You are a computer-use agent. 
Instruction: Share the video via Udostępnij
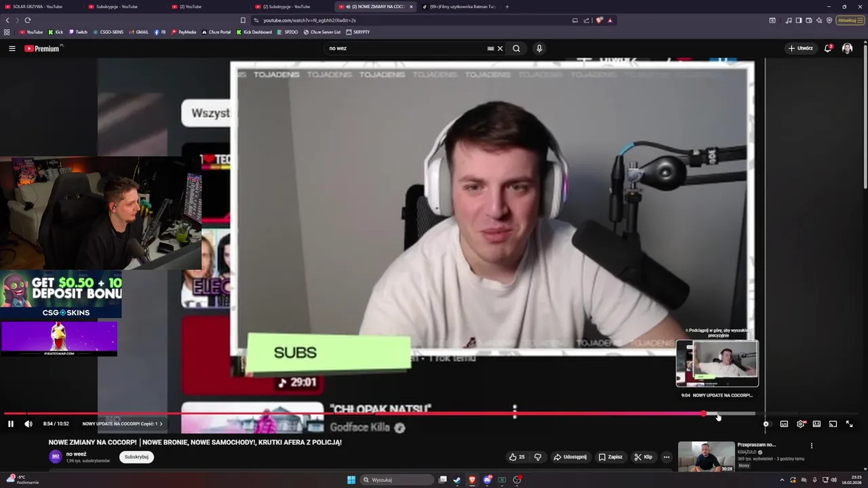pos(570,457)
